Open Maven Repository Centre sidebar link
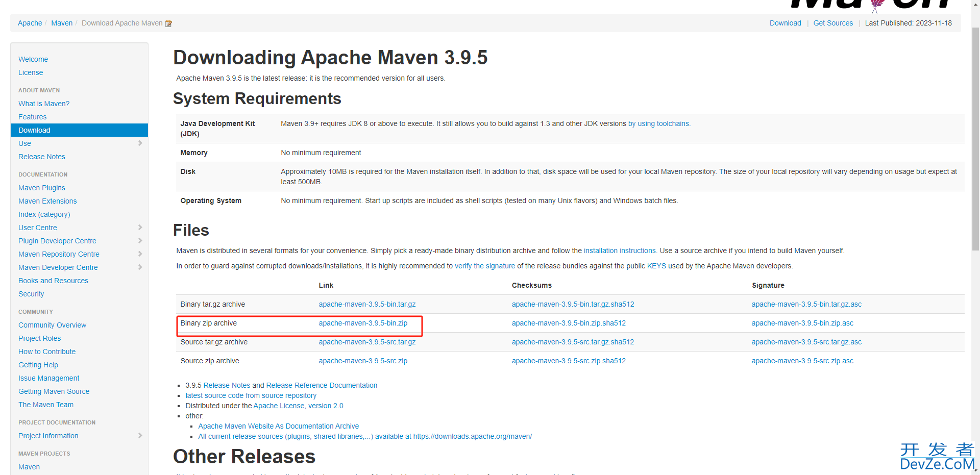The image size is (980, 475). [59, 254]
